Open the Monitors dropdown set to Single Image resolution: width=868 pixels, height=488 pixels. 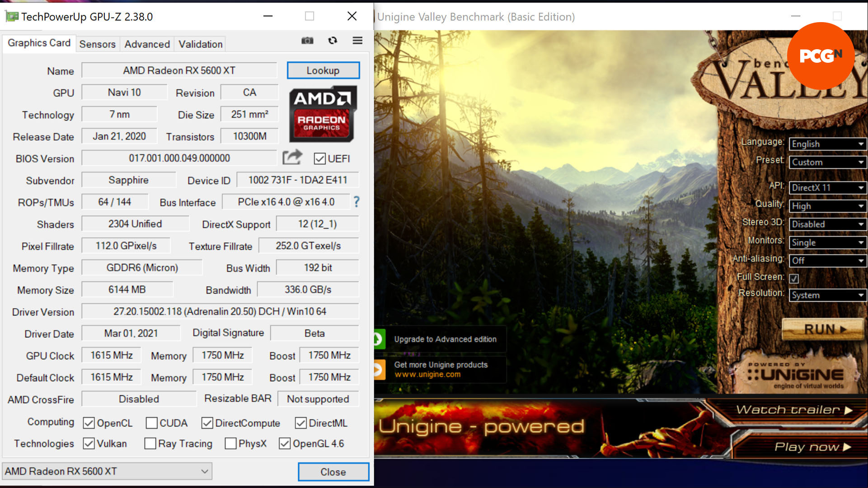click(828, 242)
